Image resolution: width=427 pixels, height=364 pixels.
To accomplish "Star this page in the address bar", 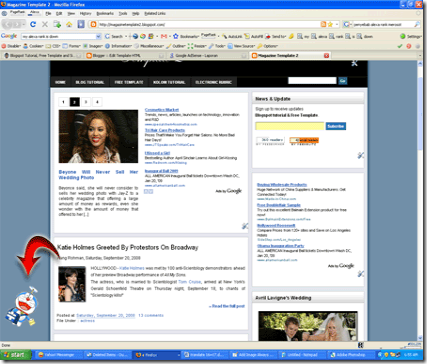I will [x=330, y=24].
